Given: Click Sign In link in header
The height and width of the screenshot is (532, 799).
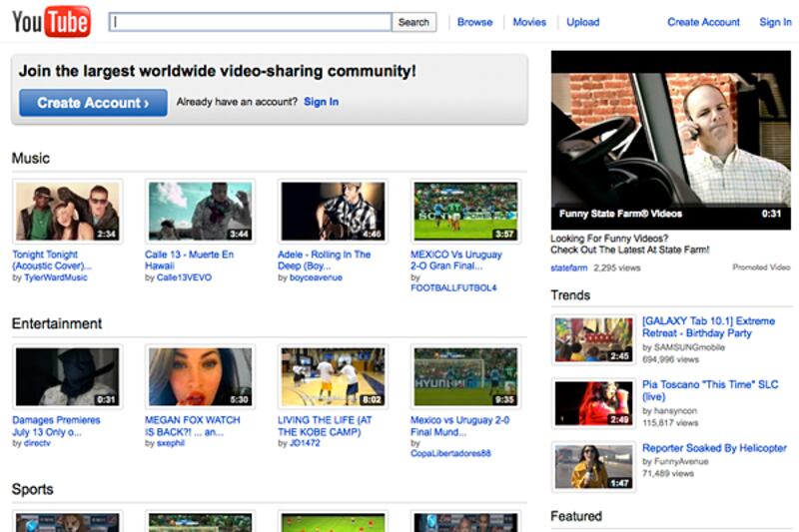Looking at the screenshot, I should point(775,22).
